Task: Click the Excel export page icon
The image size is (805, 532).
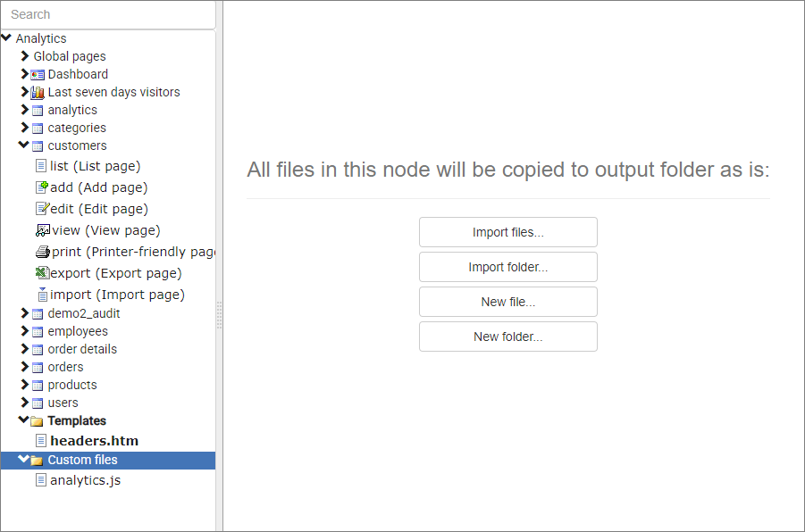Action: 42,273
